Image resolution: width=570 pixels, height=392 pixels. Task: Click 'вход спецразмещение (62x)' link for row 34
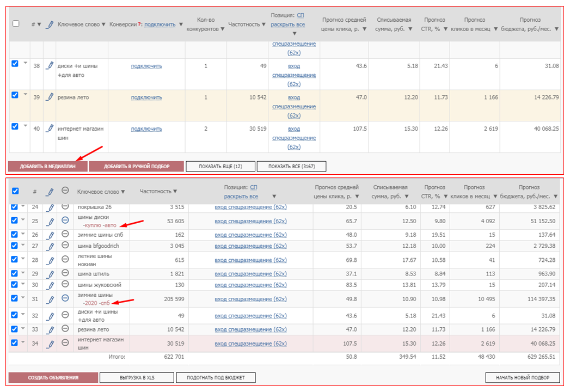[x=250, y=344]
